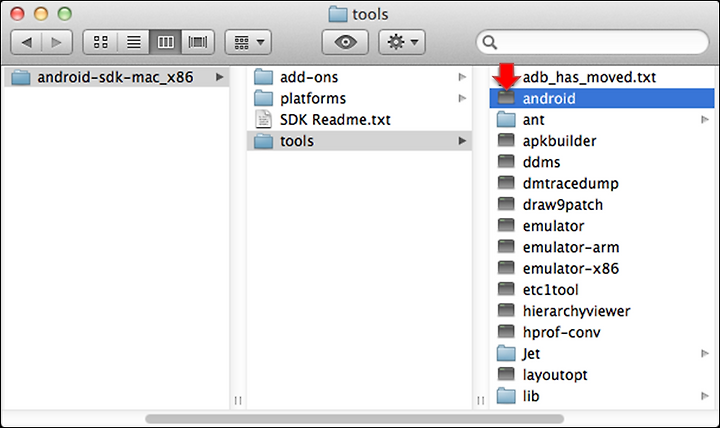The image size is (720, 428).
Task: Click the add-ons disclosure arrow
Action: click(x=462, y=77)
